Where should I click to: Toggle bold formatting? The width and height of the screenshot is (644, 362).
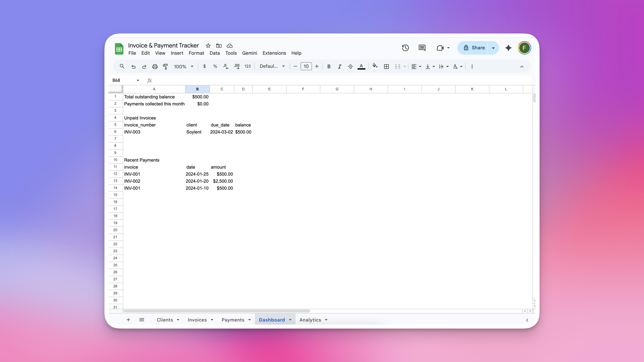(329, 66)
